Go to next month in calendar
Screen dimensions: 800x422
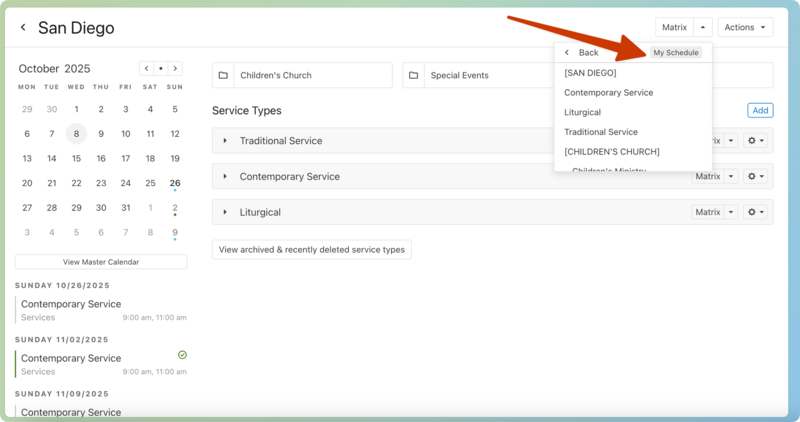pos(175,69)
